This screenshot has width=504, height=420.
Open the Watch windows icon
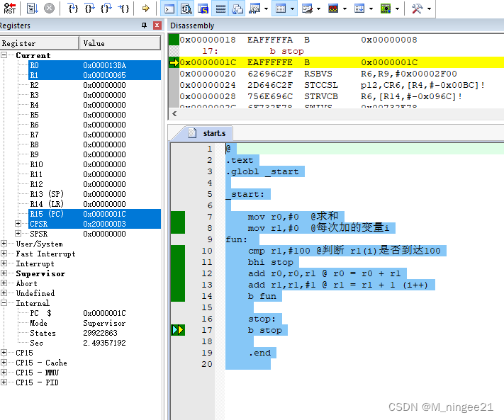254,8
